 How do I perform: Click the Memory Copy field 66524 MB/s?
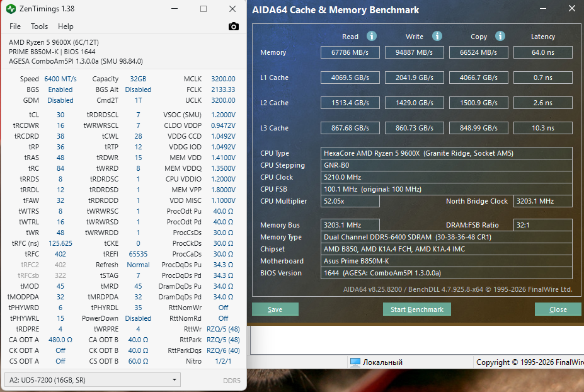click(x=479, y=52)
